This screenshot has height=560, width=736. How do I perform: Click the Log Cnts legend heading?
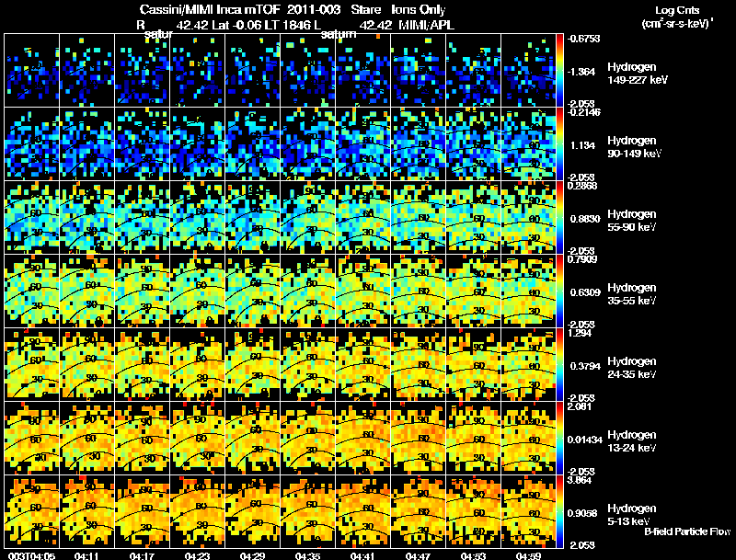tap(677, 10)
